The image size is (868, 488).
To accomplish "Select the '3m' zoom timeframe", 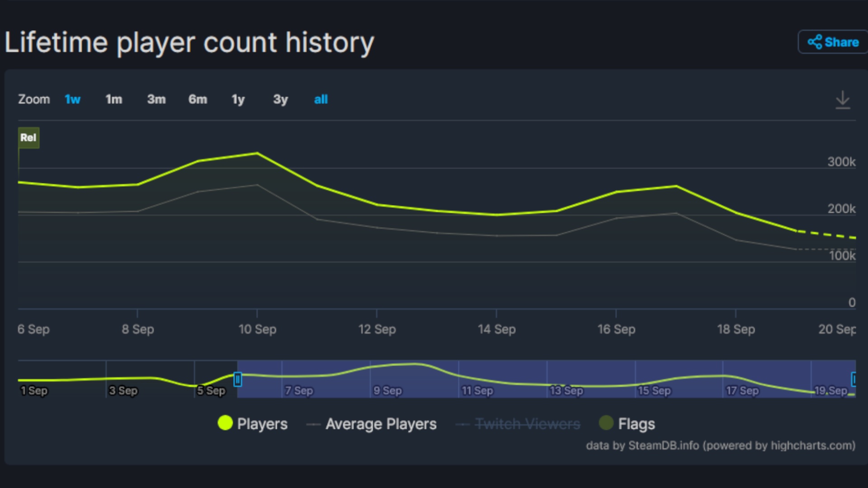I will tap(156, 99).
